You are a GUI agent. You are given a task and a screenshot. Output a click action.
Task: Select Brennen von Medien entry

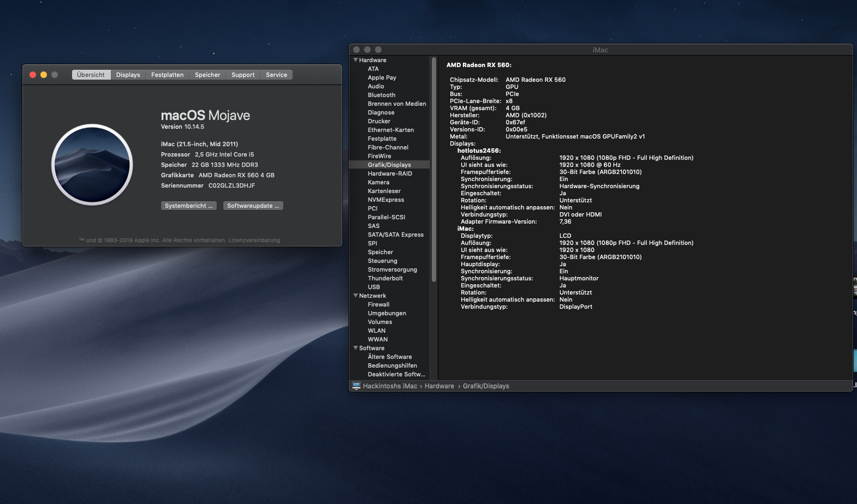click(397, 104)
